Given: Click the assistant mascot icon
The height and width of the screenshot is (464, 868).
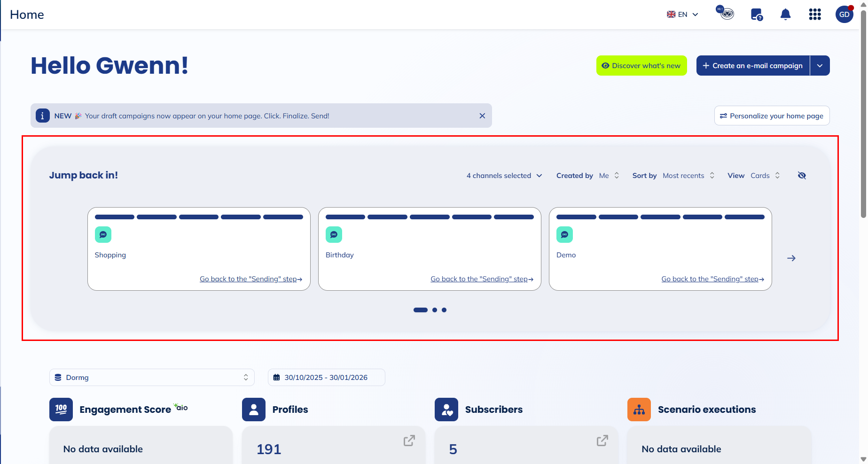Looking at the screenshot, I should (x=726, y=13).
